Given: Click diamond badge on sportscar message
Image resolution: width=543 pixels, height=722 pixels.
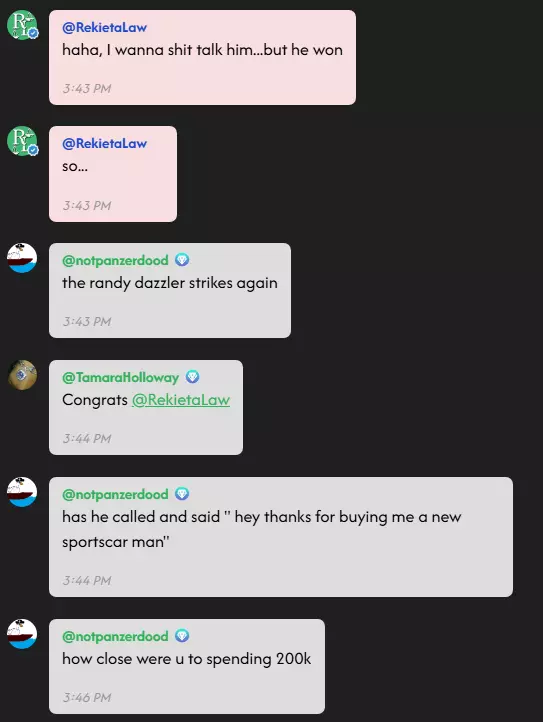Looking at the screenshot, I should tap(182, 494).
